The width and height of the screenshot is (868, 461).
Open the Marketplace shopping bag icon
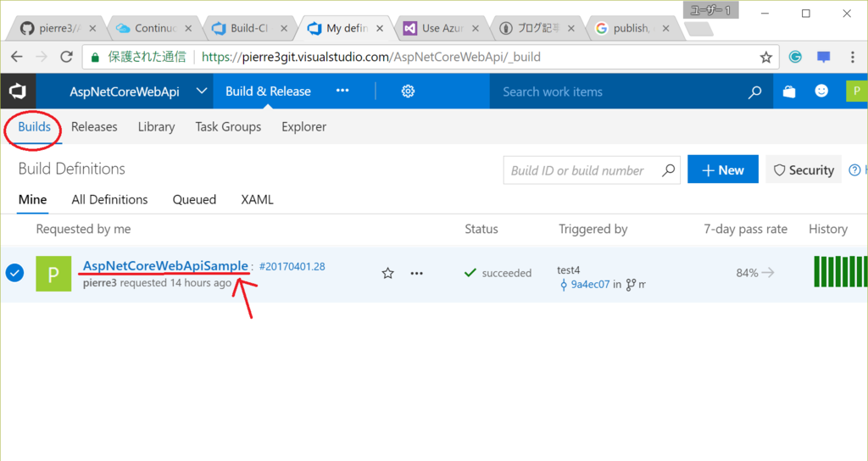tap(789, 92)
